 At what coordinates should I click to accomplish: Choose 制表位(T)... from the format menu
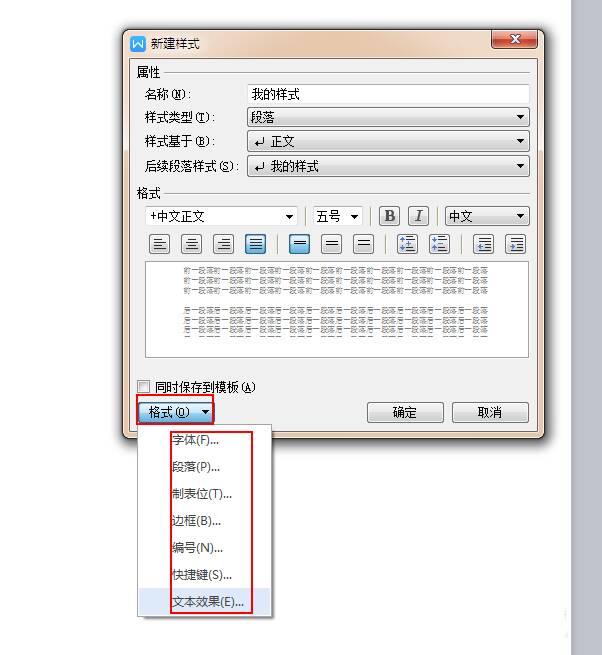tap(204, 494)
